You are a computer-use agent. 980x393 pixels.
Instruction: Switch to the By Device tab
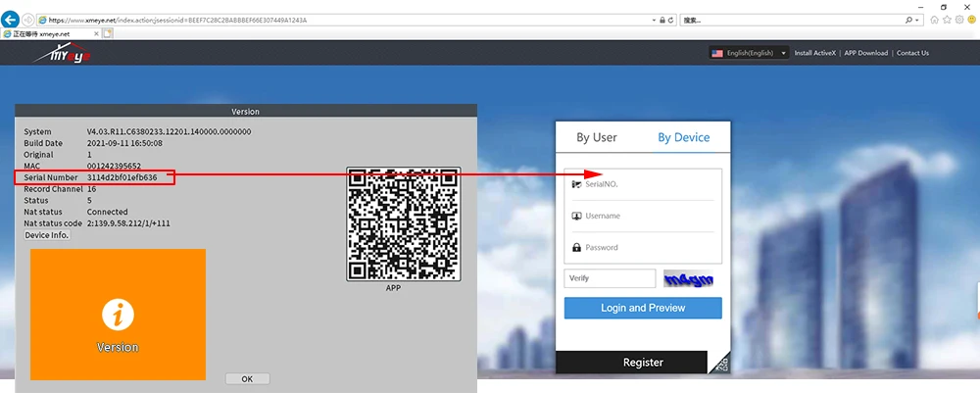point(684,137)
